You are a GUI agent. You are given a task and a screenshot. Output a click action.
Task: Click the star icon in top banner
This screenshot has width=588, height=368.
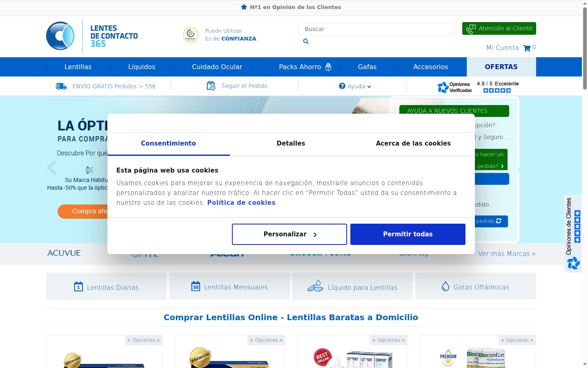tap(244, 7)
